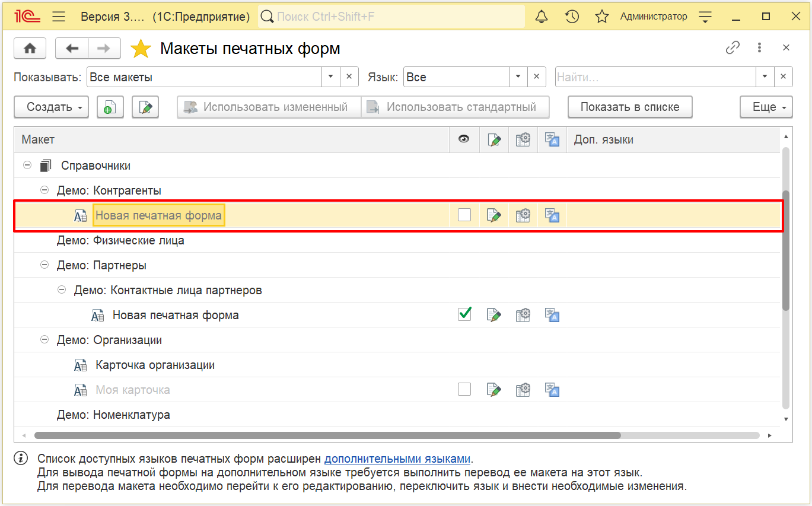812x506 pixels.
Task: Open search history dropdown of Найти field
Action: point(765,77)
